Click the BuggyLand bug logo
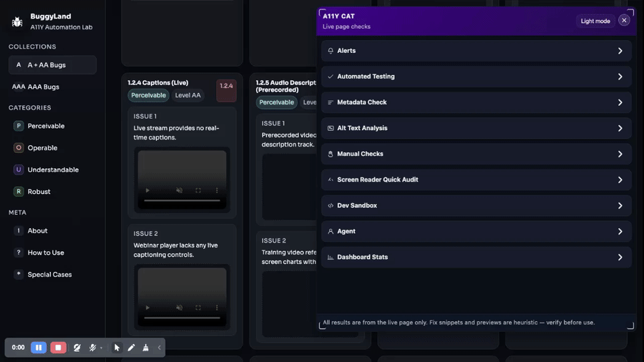This screenshot has height=362, width=644. (x=17, y=21)
